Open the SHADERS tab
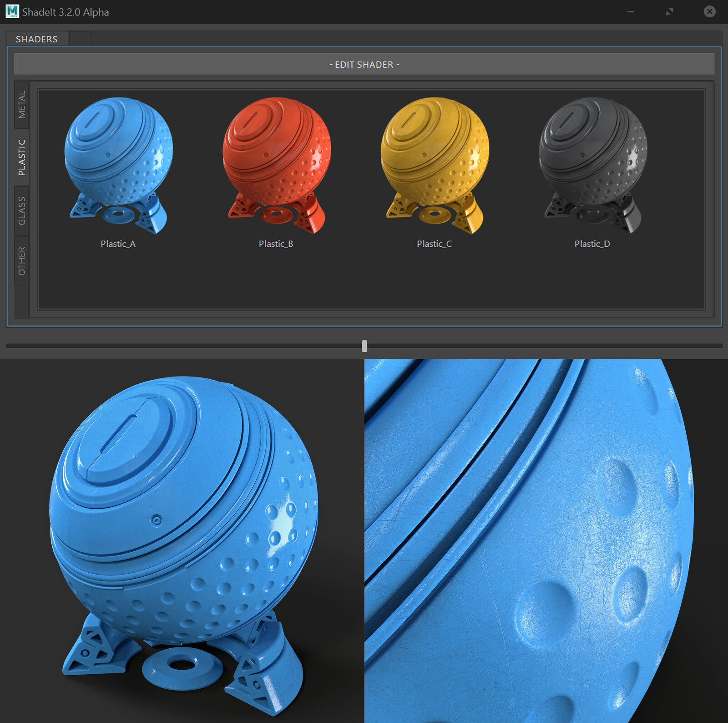The height and width of the screenshot is (723, 728). tap(36, 39)
